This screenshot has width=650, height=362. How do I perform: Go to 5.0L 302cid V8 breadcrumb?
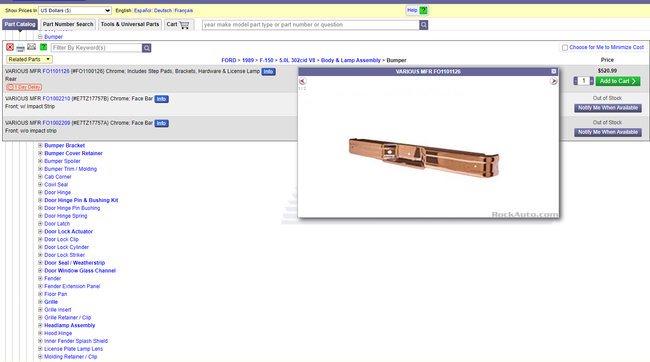point(297,60)
